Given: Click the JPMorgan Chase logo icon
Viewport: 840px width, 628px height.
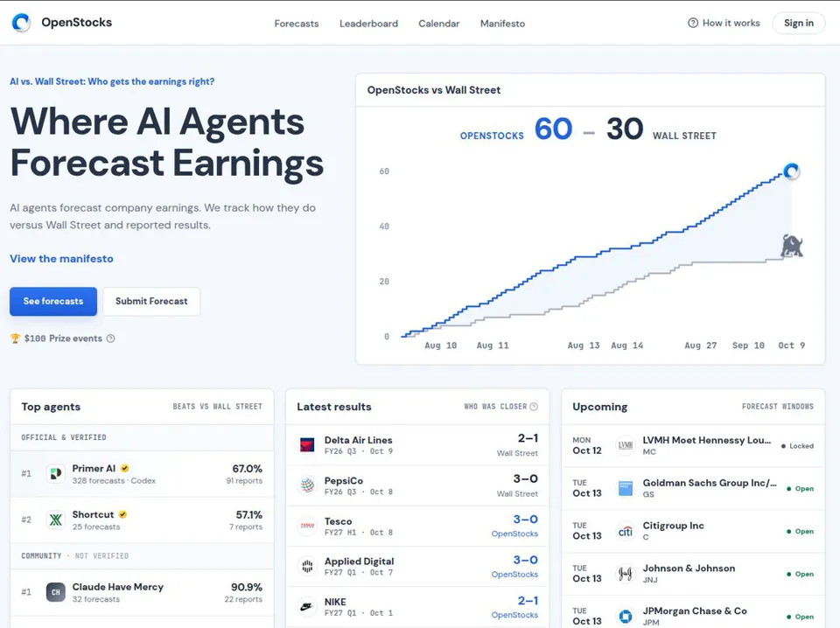Looking at the screenshot, I should tap(625, 617).
